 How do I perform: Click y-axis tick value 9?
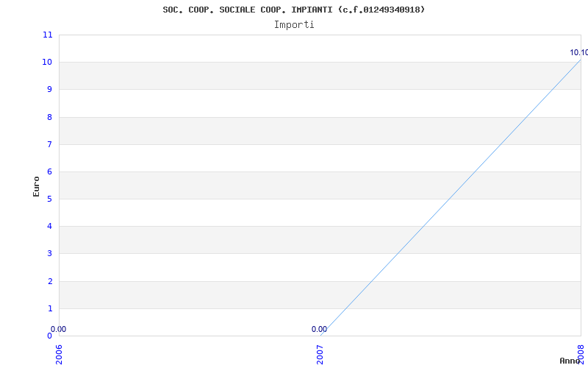pyautogui.click(x=50, y=90)
